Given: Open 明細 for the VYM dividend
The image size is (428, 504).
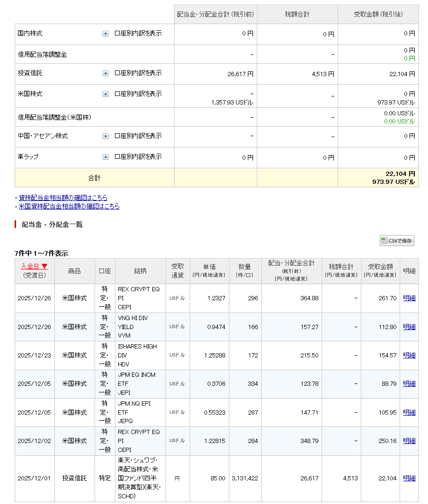Looking at the screenshot, I should tap(409, 327).
